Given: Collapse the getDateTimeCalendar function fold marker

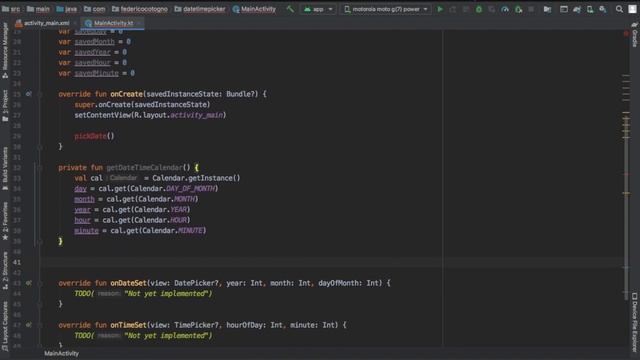Looking at the screenshot, I should (x=40, y=168).
